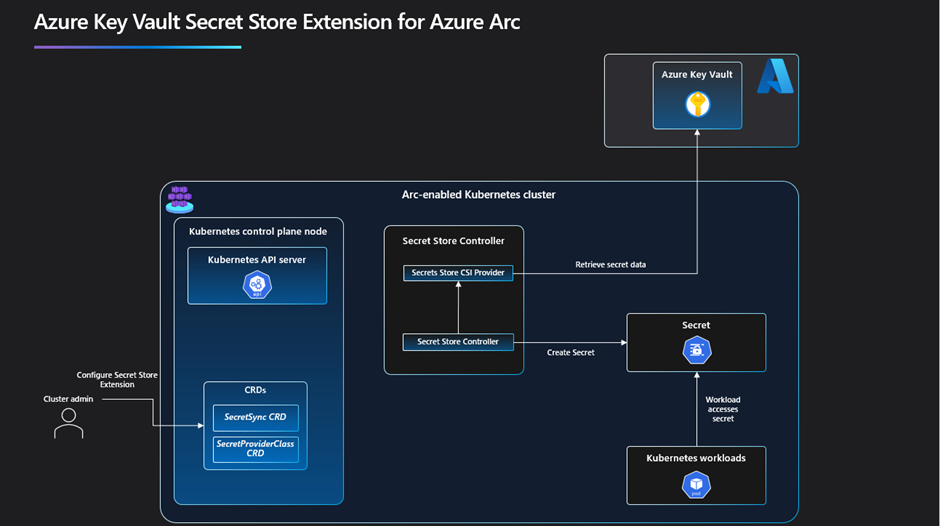
Task: Click the 'Kubernetes workloads' label
Action: pyautogui.click(x=696, y=458)
